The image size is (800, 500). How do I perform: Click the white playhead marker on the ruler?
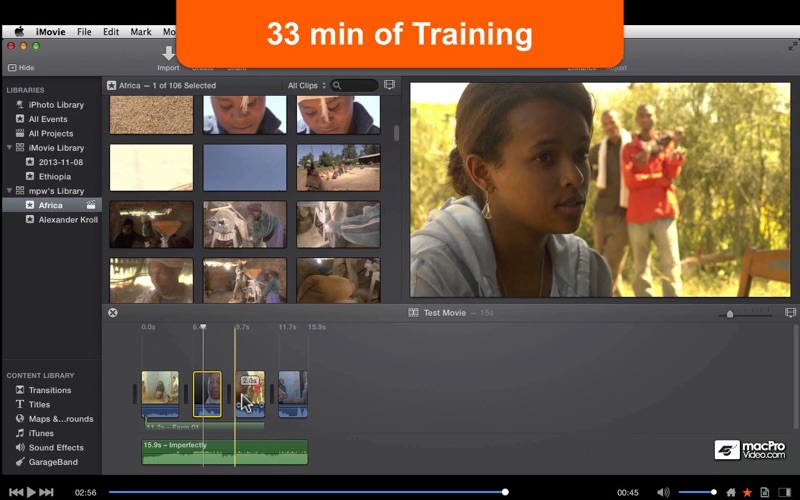pos(203,327)
